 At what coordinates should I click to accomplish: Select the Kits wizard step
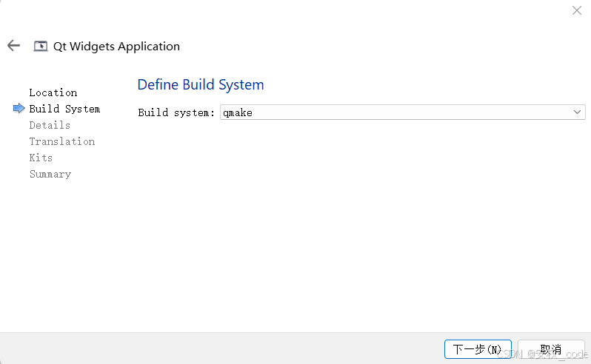(x=41, y=158)
